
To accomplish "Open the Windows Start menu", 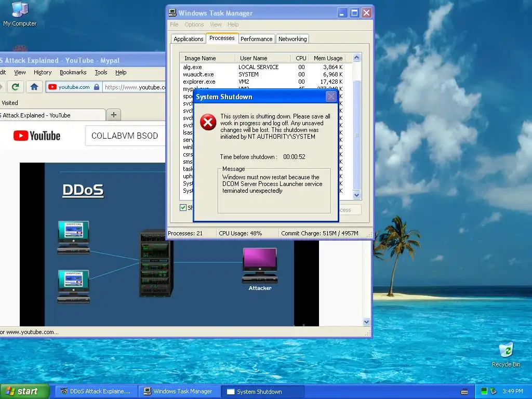I will [25, 391].
